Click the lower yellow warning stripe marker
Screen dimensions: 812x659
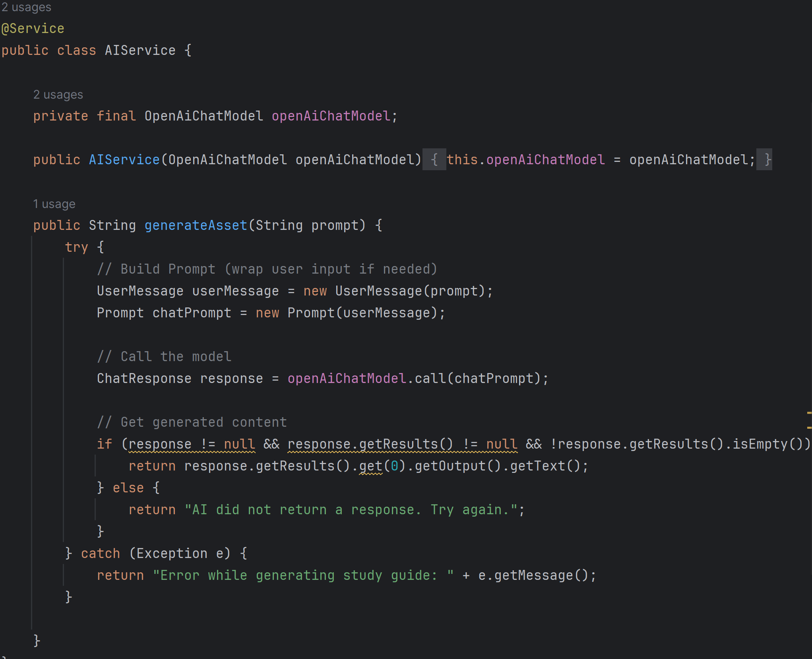809,428
